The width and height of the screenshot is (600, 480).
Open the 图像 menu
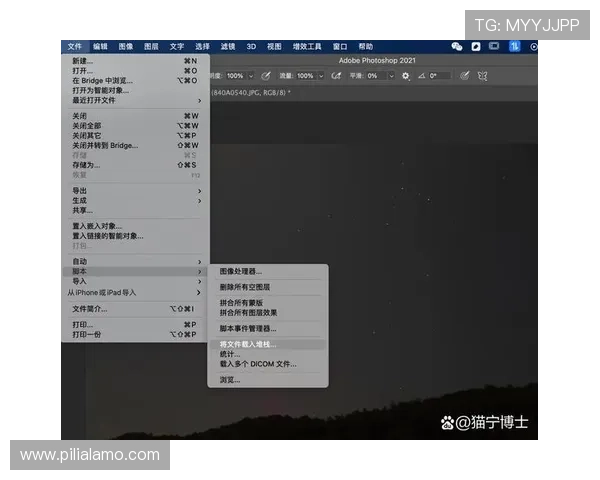pyautogui.click(x=126, y=47)
